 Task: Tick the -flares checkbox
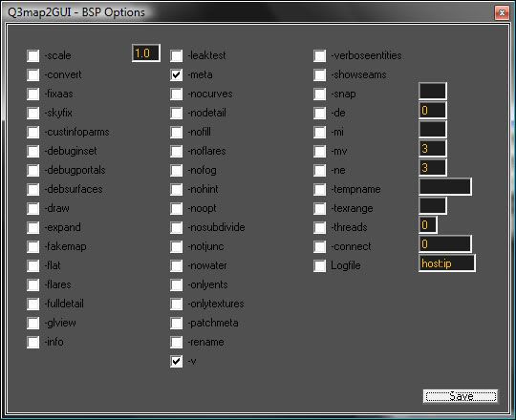point(32,284)
